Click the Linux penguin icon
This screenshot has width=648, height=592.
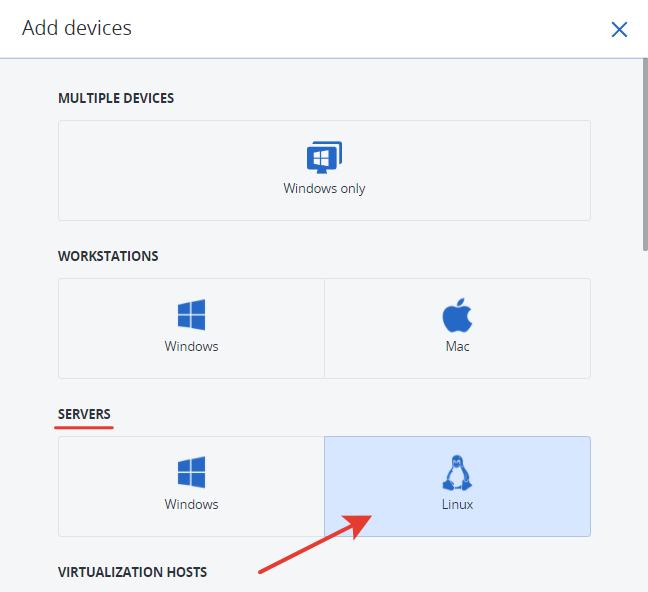457,473
